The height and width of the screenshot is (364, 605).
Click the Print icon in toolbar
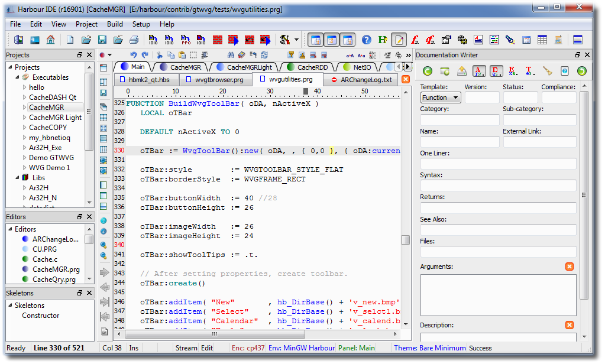134,40
